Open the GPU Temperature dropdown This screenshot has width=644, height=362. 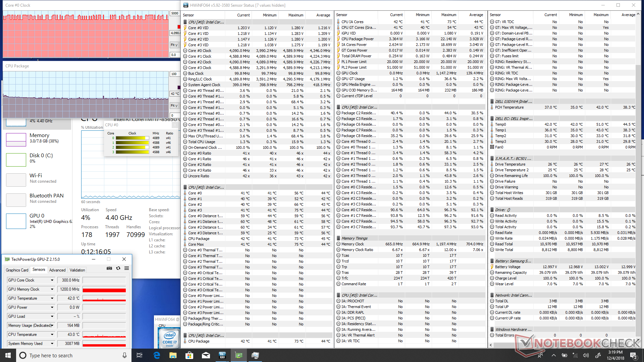point(52,298)
